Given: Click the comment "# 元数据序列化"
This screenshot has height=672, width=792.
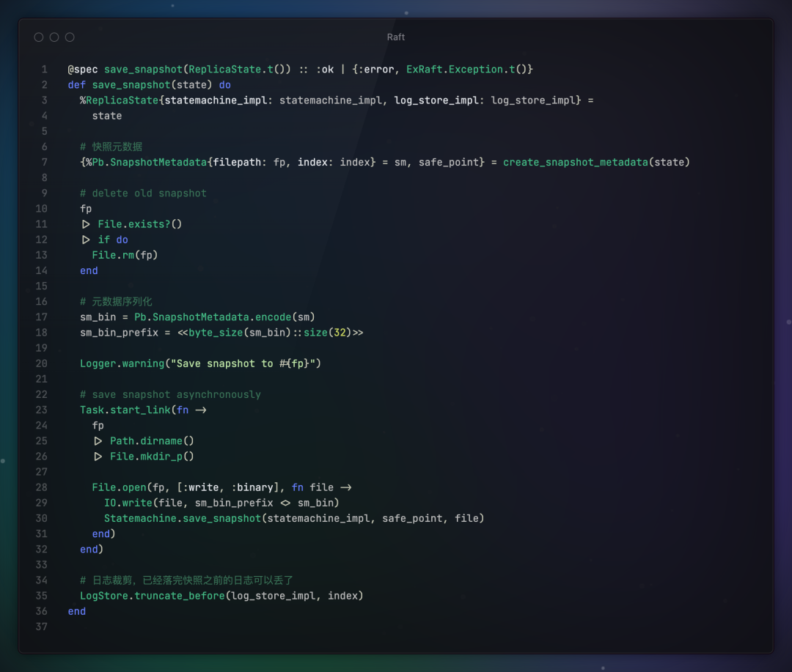Looking at the screenshot, I should (116, 302).
